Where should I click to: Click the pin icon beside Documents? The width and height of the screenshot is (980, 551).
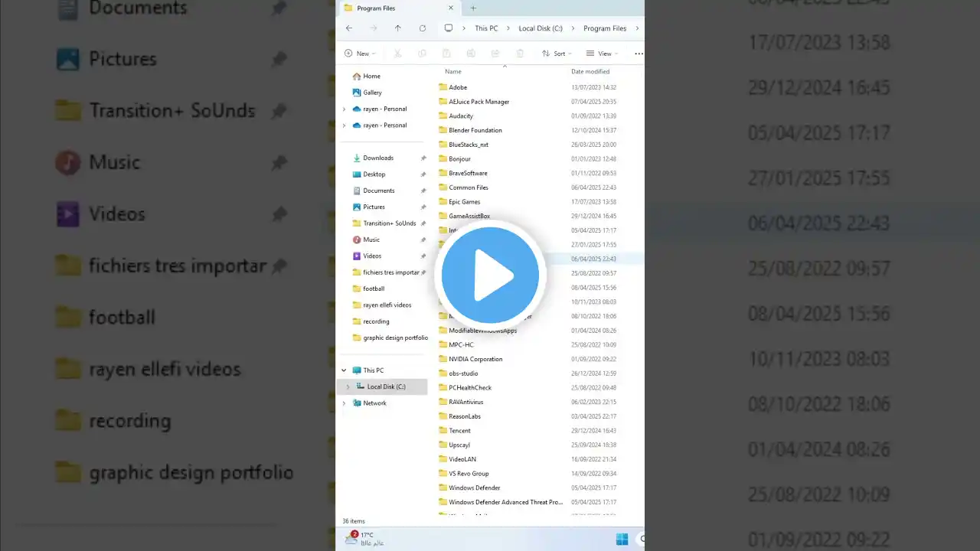point(423,191)
